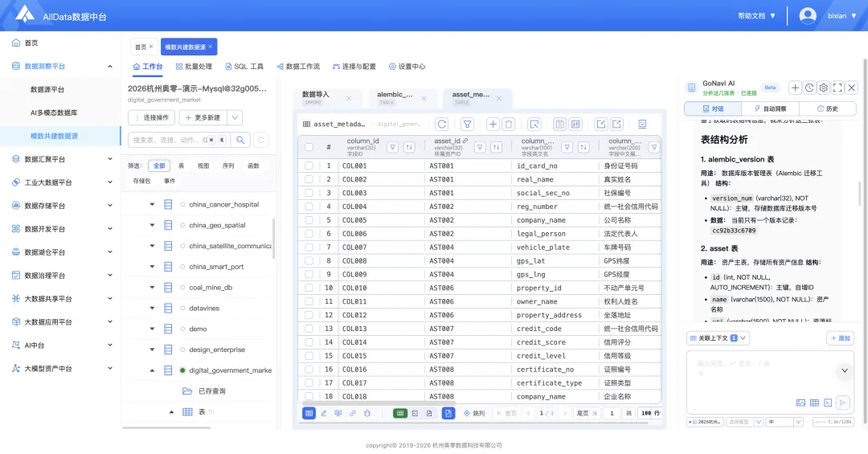Open the 帮助文档 dropdown
The height and width of the screenshot is (454, 868).
[x=756, y=15]
